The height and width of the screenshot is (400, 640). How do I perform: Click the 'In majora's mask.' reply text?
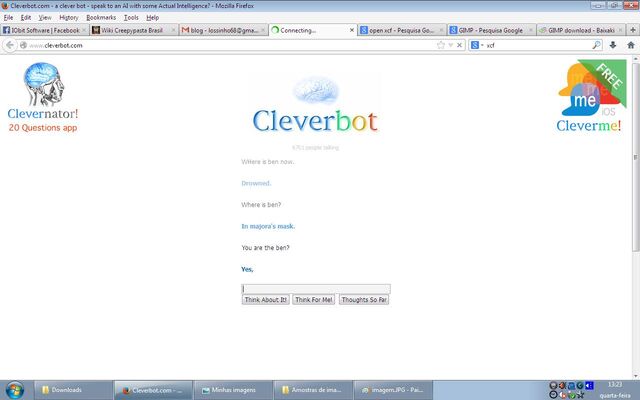click(x=268, y=226)
